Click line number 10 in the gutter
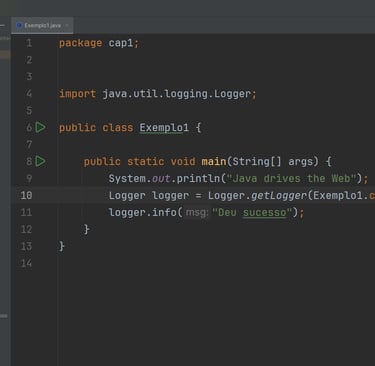Image resolution: width=375 pixels, height=366 pixels. [x=26, y=195]
